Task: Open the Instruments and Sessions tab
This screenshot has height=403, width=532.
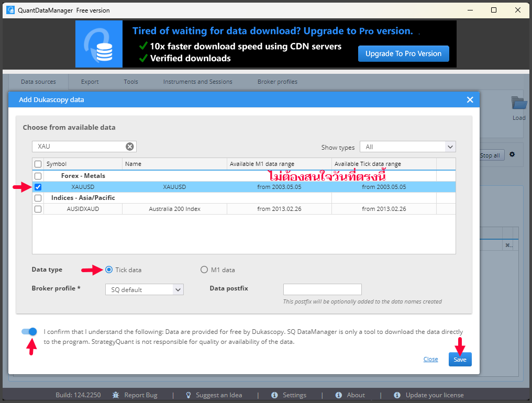Action: (x=197, y=82)
